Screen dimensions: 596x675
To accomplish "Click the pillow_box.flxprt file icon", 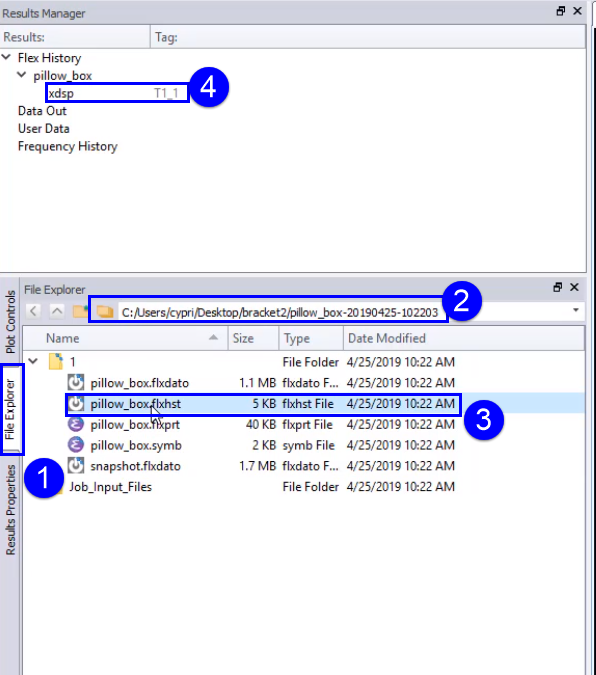I will coord(76,424).
